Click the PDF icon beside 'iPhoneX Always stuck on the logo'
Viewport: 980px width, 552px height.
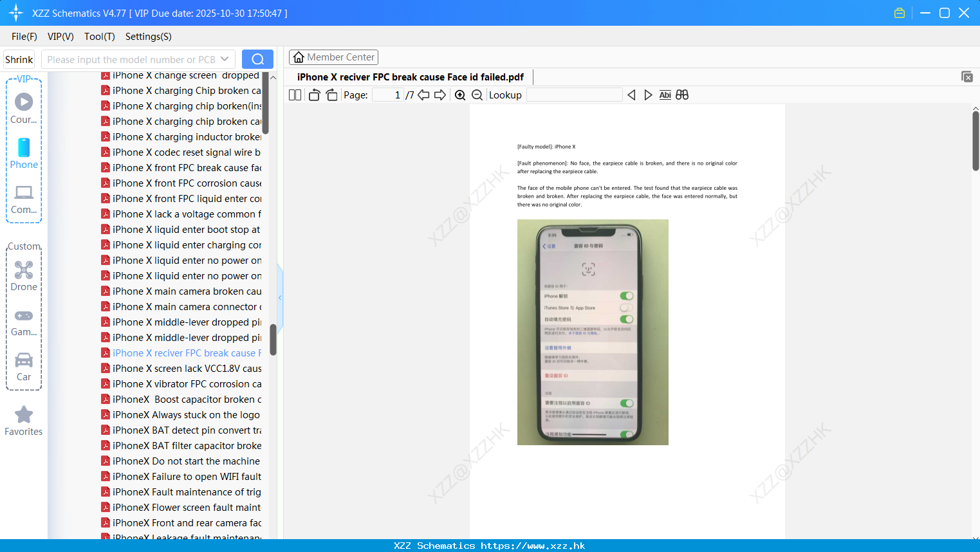pyautogui.click(x=106, y=415)
